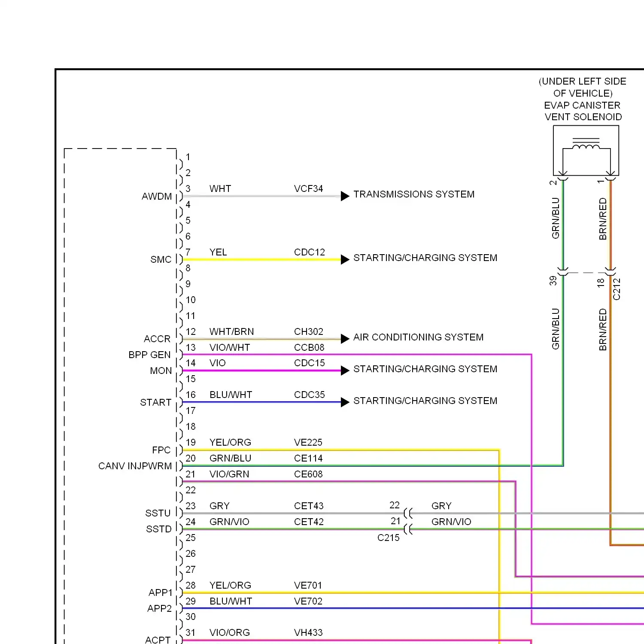Select the CE114 circuit code
This screenshot has width=644, height=644.
click(308, 459)
